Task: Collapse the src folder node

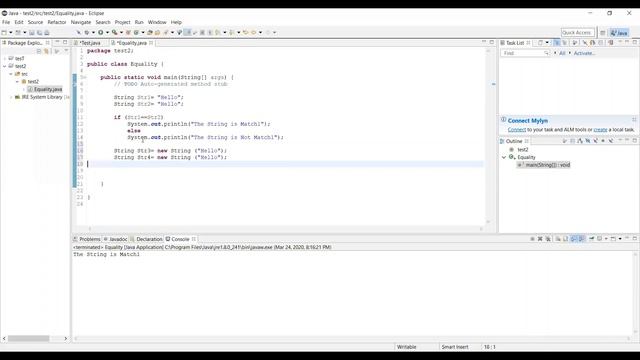Action: tap(11, 74)
